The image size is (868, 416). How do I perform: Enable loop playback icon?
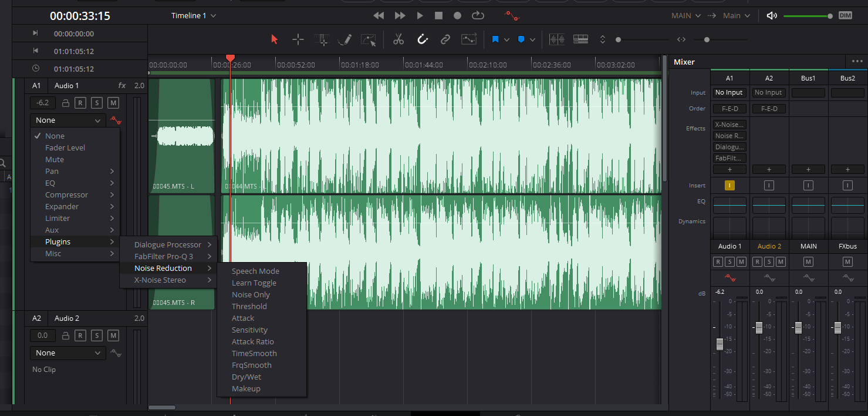(478, 15)
